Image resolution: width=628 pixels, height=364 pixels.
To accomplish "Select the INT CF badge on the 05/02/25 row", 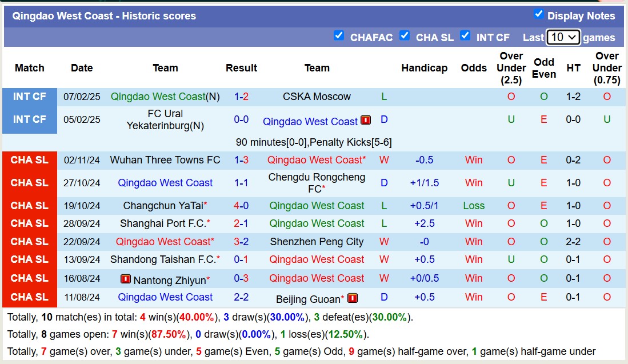I will point(29,121).
